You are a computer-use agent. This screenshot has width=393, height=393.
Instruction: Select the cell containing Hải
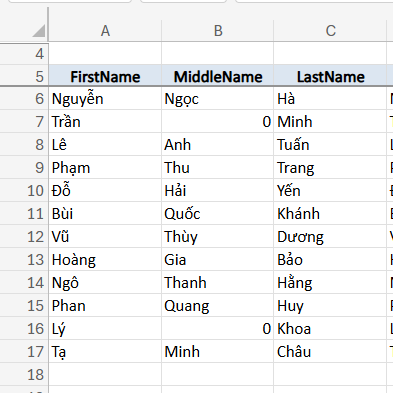point(218,191)
